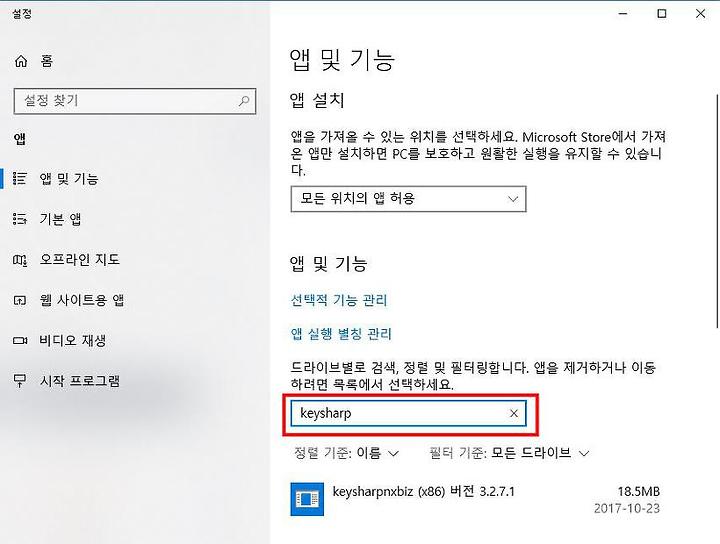Click the 웹 사이트용 앱 icon
Viewport: 720px width, 544px height.
click(x=20, y=300)
